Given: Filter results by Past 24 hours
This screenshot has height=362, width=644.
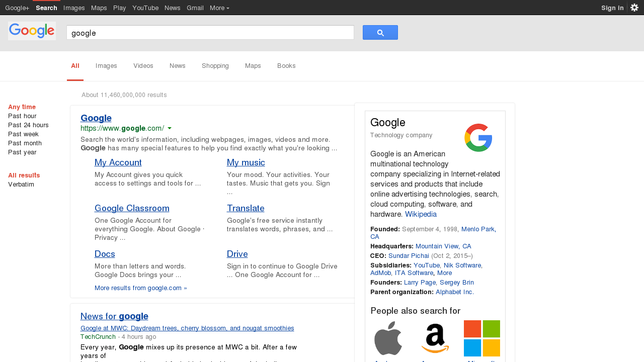Looking at the screenshot, I should [x=28, y=125].
